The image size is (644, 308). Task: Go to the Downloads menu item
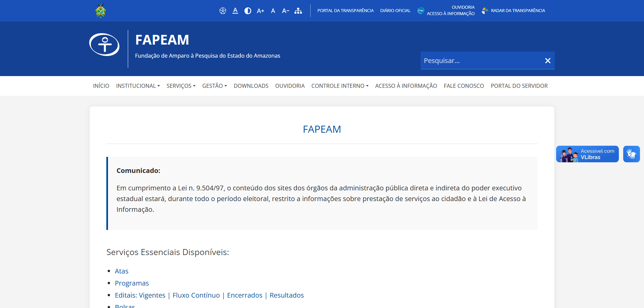(x=251, y=86)
